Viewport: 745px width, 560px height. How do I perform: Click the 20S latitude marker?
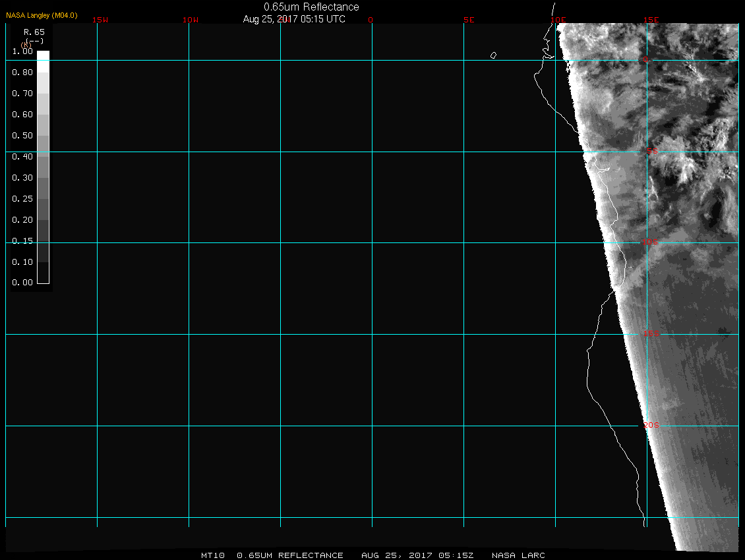click(x=651, y=426)
